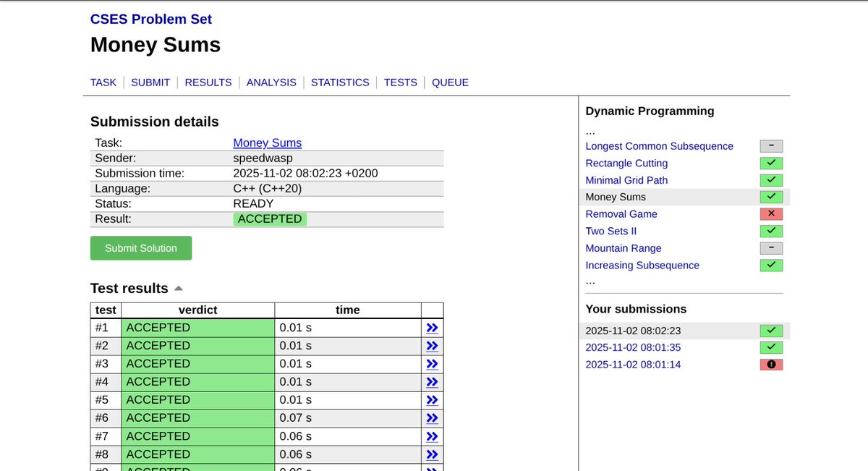Screen dimensions: 868x471
Task: Open details arrow for test #3
Action: (432, 364)
